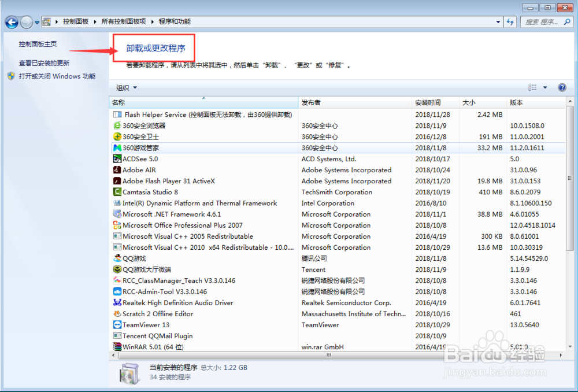Select 所有控制面板项 in the breadcrumb path
This screenshot has width=578, height=392.
(x=124, y=21)
